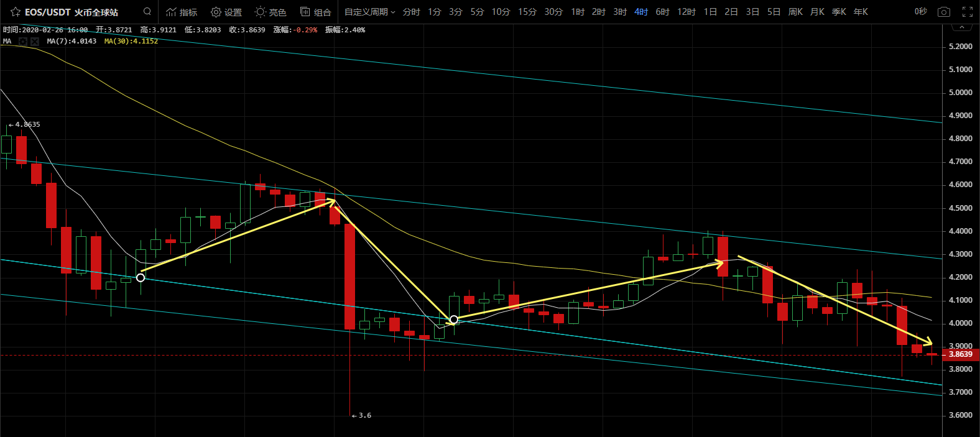This screenshot has height=437, width=980.
Task: Choose the 1日 daily interval
Action: tap(710, 12)
